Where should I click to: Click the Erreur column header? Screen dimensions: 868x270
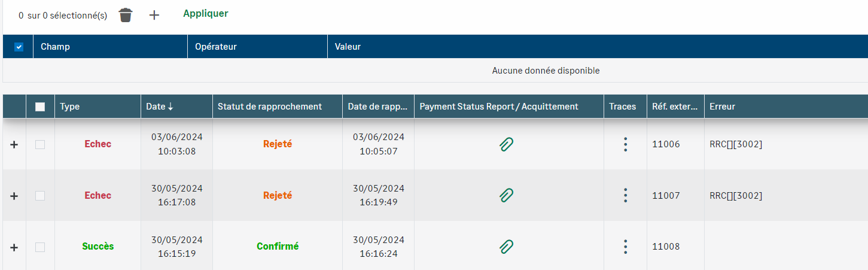[x=722, y=107]
